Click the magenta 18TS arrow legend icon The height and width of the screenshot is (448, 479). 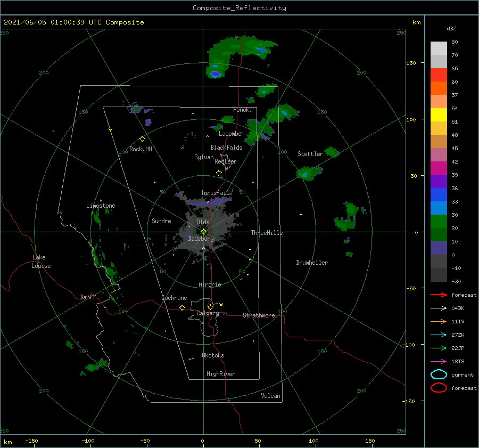[x=439, y=362]
